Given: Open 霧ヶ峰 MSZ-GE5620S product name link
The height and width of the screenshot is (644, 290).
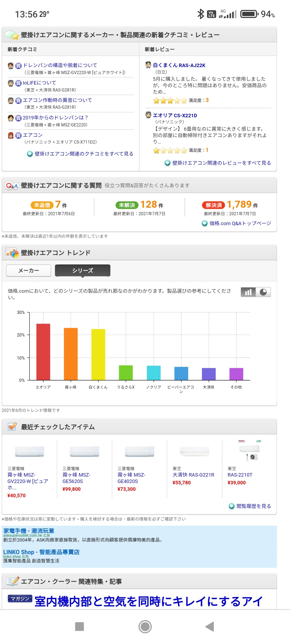Looking at the screenshot, I should tap(77, 478).
